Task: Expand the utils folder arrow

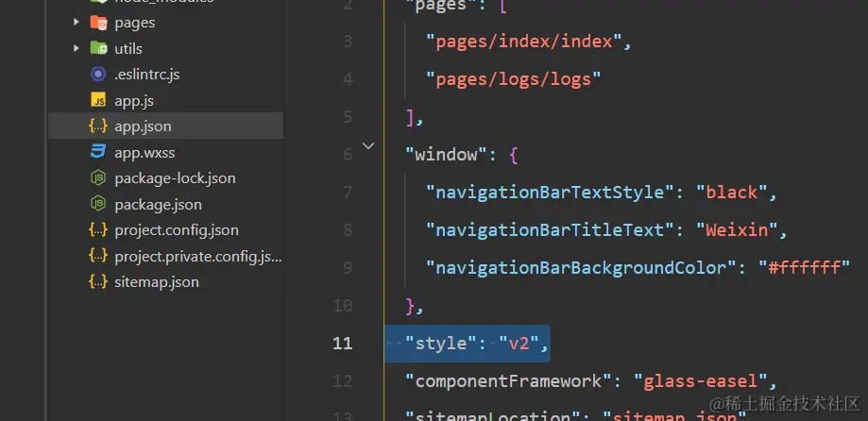Action: (x=77, y=49)
